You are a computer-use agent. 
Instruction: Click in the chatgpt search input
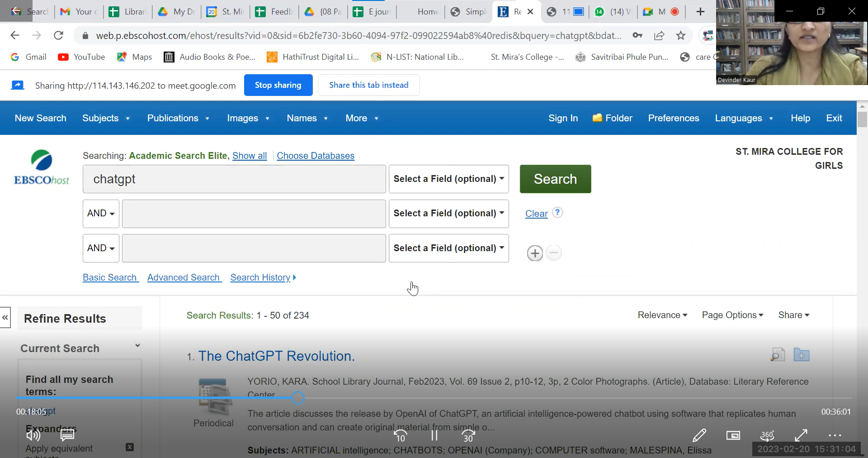tap(234, 179)
